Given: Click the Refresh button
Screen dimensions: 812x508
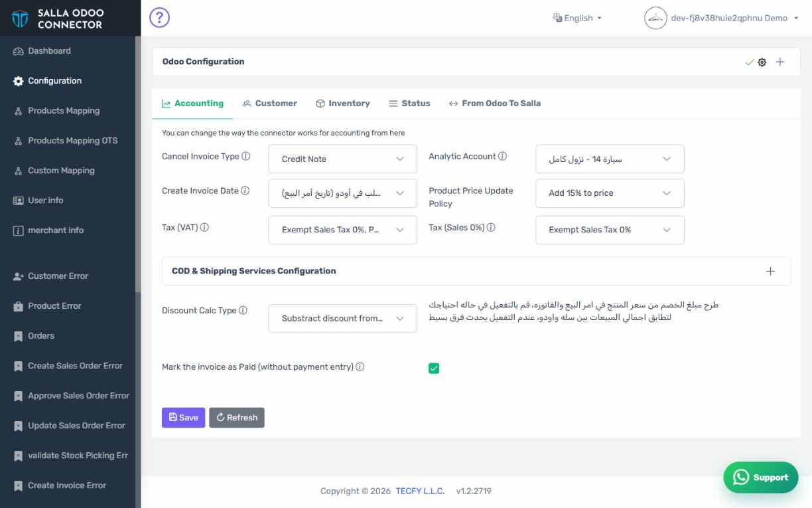Looking at the screenshot, I should click(237, 418).
